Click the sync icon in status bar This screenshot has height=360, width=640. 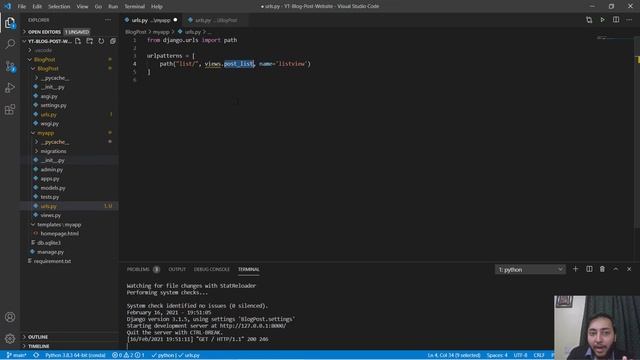point(36,355)
